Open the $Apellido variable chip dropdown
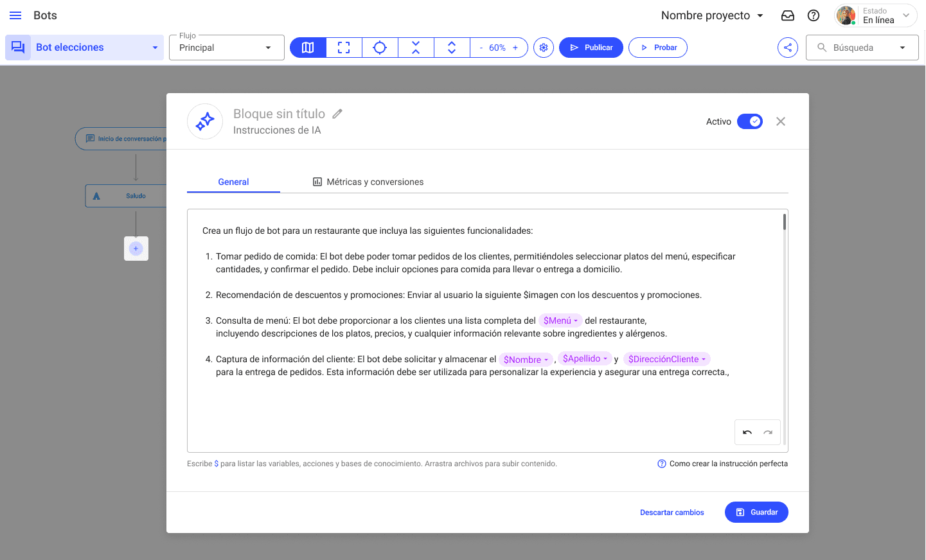 585,359
